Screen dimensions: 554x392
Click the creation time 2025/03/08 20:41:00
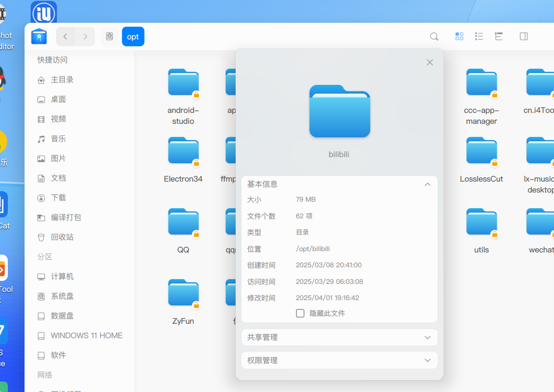[328, 265]
